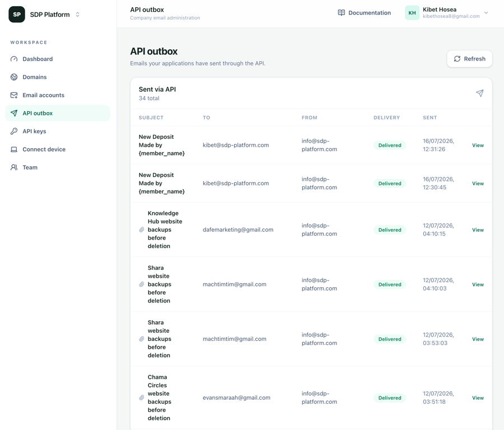
Task: Click the Email accounts envelope icon
Action: click(14, 95)
